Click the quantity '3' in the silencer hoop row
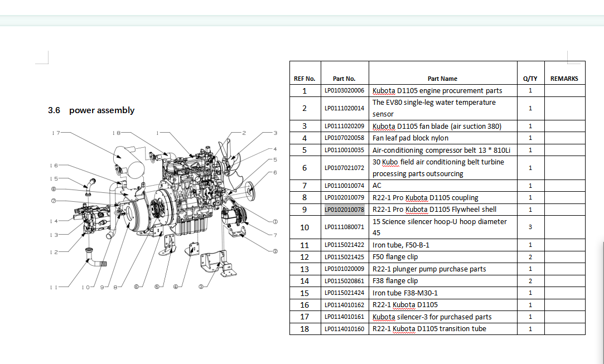This screenshot has height=364, width=604. click(530, 227)
